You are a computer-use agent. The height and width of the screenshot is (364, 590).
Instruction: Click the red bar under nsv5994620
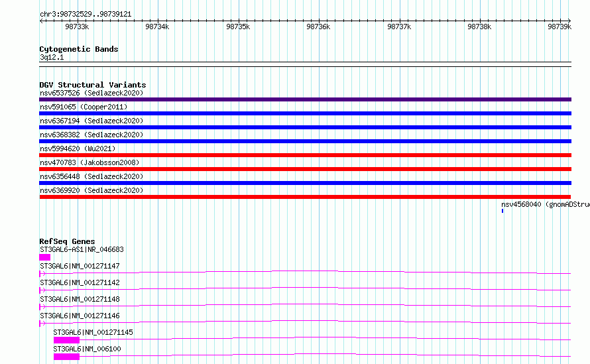(305, 155)
